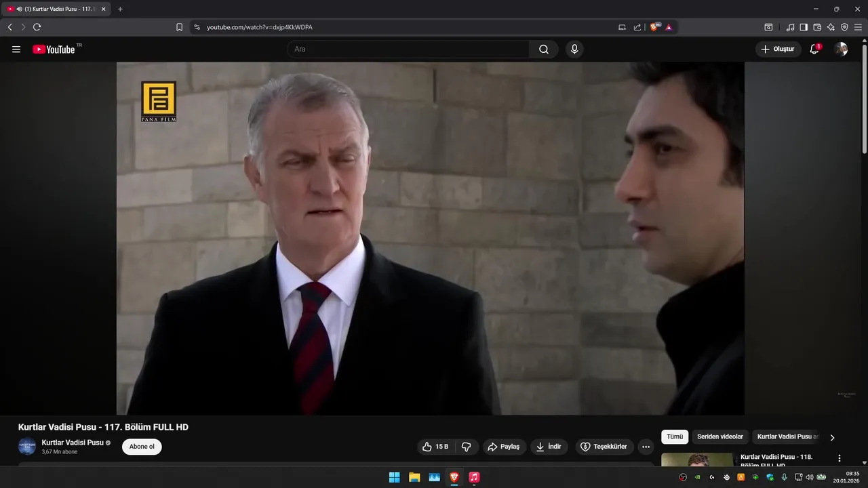Image resolution: width=868 pixels, height=488 pixels.
Task: Like the video with thumbs-up 15 B
Action: pos(435,447)
